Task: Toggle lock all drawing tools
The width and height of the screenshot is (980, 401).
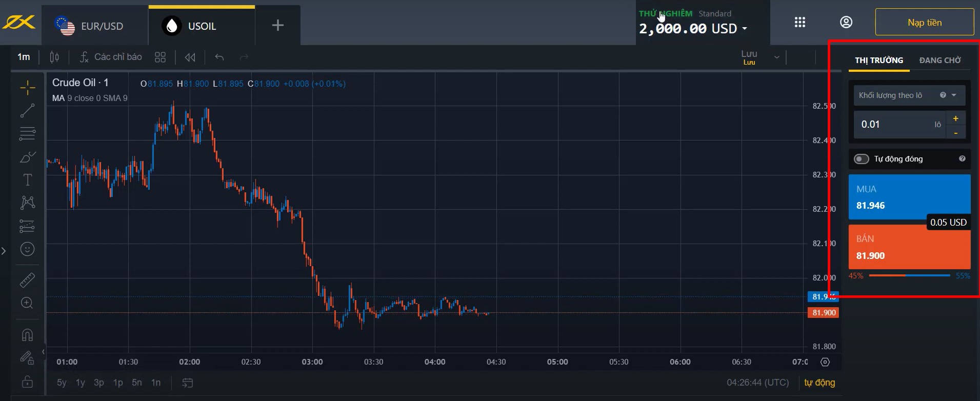Action: 27,382
